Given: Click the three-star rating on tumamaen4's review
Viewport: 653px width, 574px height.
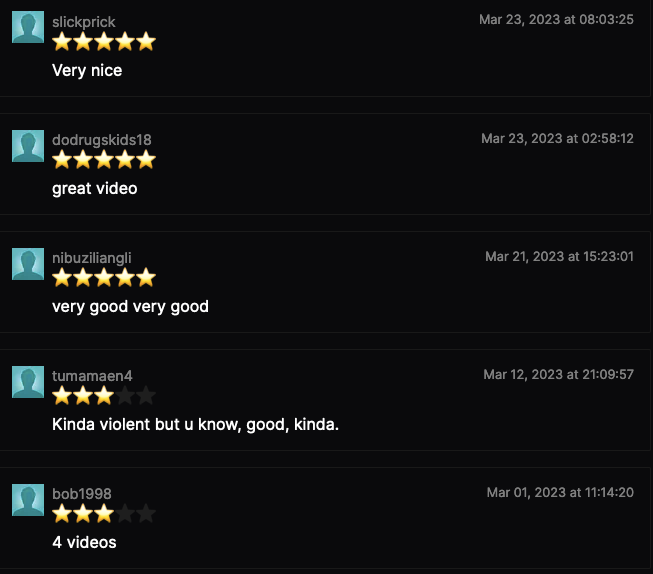Looking at the screenshot, I should 104,396.
